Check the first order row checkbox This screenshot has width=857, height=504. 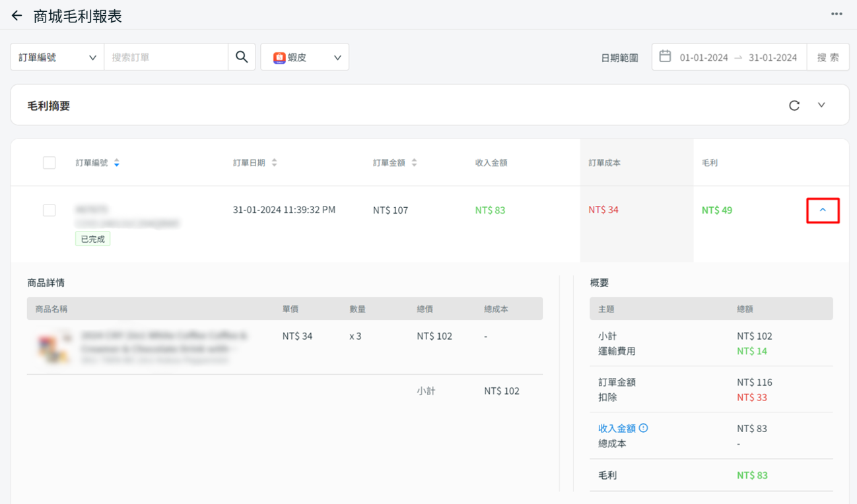50,210
